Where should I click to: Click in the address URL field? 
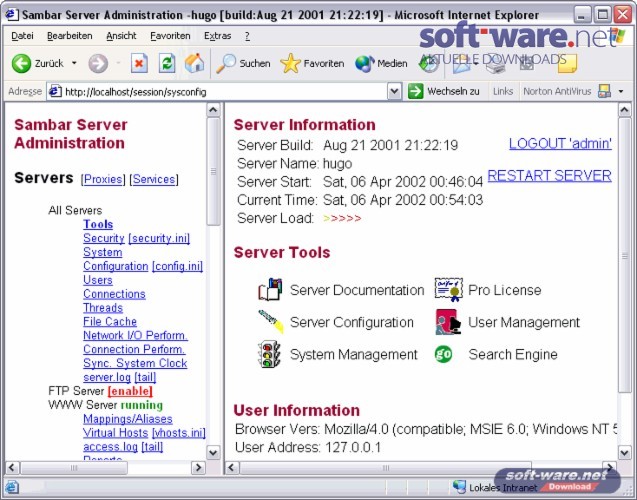click(x=224, y=92)
